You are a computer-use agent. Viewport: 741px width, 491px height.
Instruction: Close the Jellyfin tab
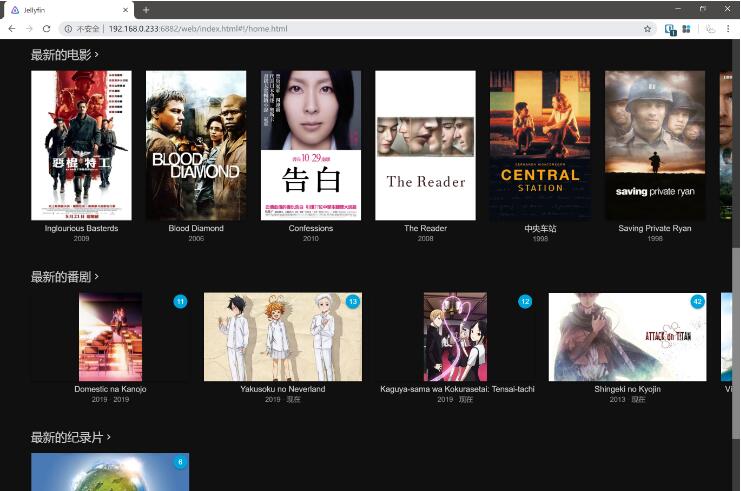[x=125, y=9]
